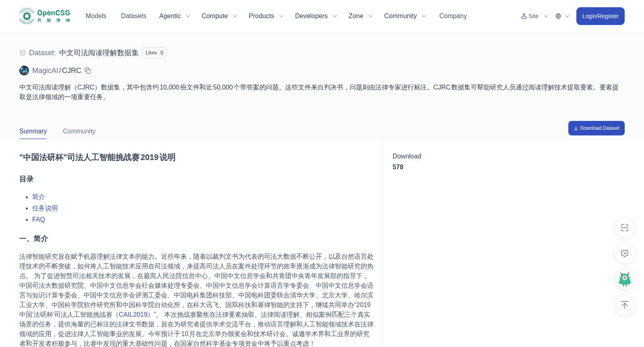Viewport: 644px width, 347px height.
Task: Open the CAIL2019 hyperlink
Action: coord(133,315)
